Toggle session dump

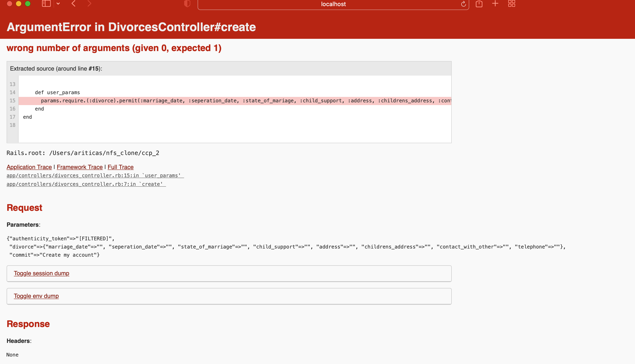(42, 273)
